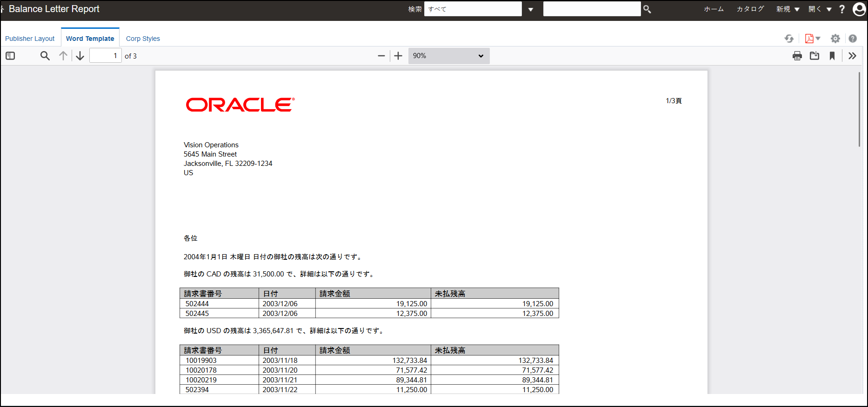The height and width of the screenshot is (407, 868).
Task: Click date 2003/11/21 cell
Action: 287,380
